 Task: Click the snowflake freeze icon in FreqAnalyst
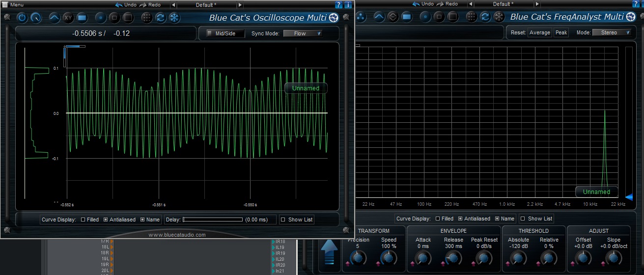pos(499,17)
